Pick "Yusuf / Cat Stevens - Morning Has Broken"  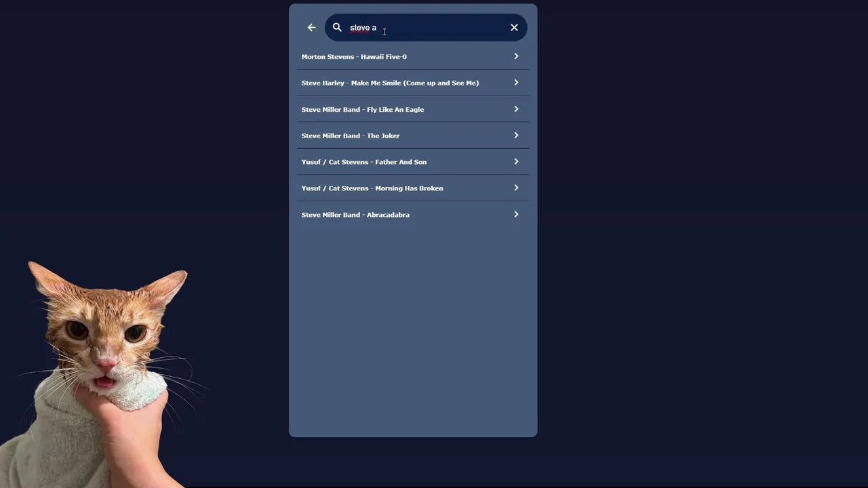pyautogui.click(x=413, y=188)
